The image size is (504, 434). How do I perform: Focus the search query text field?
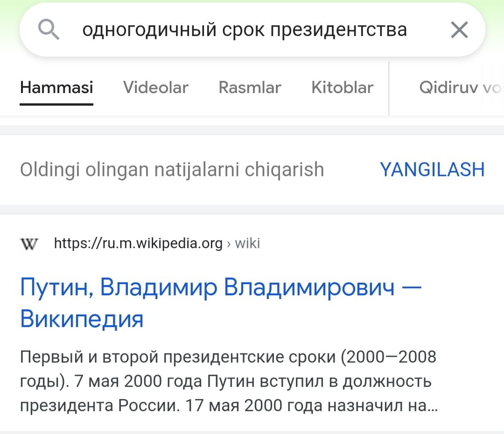(245, 30)
